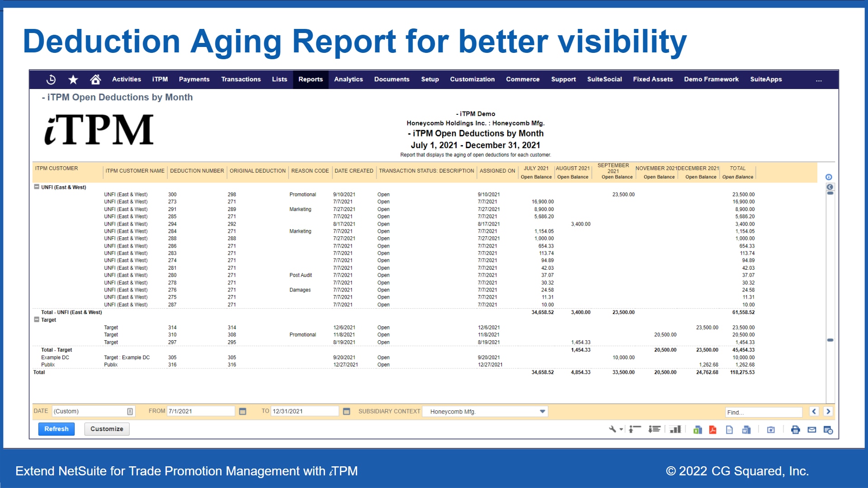Open Recent Records history icon
The image size is (868, 488).
[x=51, y=80]
